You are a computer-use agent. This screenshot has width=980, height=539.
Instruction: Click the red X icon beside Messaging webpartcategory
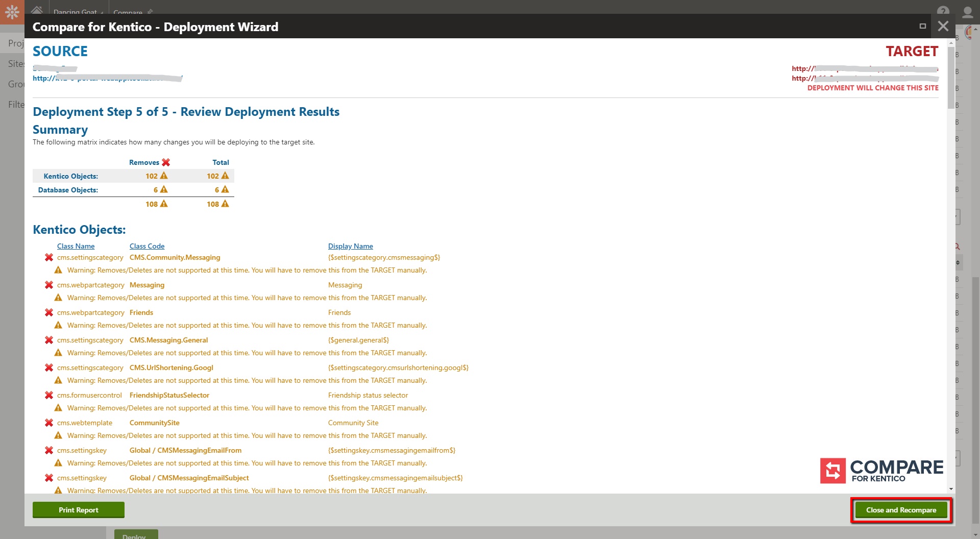click(49, 285)
